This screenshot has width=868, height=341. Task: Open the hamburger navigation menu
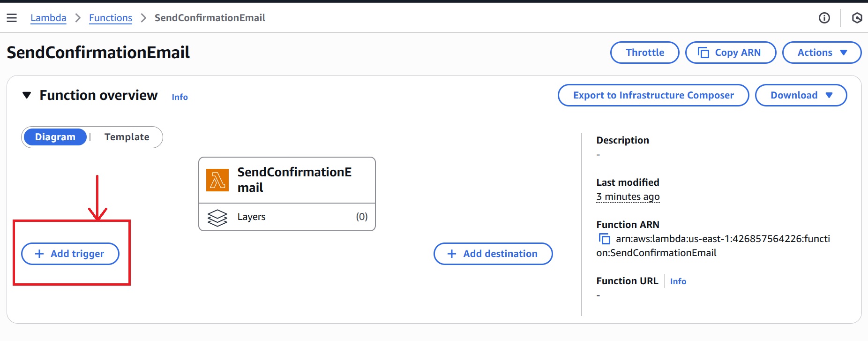coord(12,18)
